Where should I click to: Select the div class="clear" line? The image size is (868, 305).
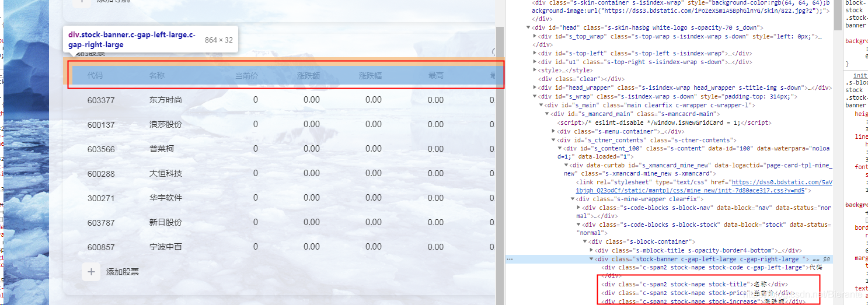(581, 79)
